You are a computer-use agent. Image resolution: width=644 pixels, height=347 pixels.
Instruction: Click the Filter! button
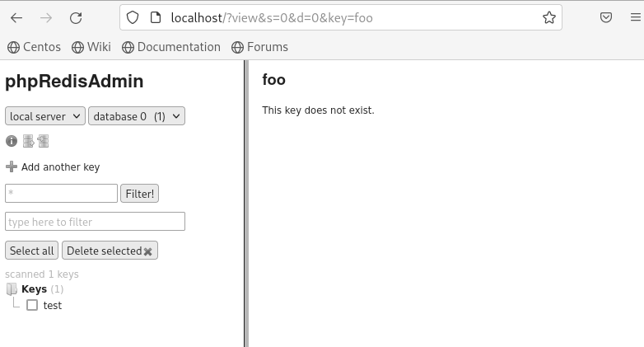coord(140,194)
